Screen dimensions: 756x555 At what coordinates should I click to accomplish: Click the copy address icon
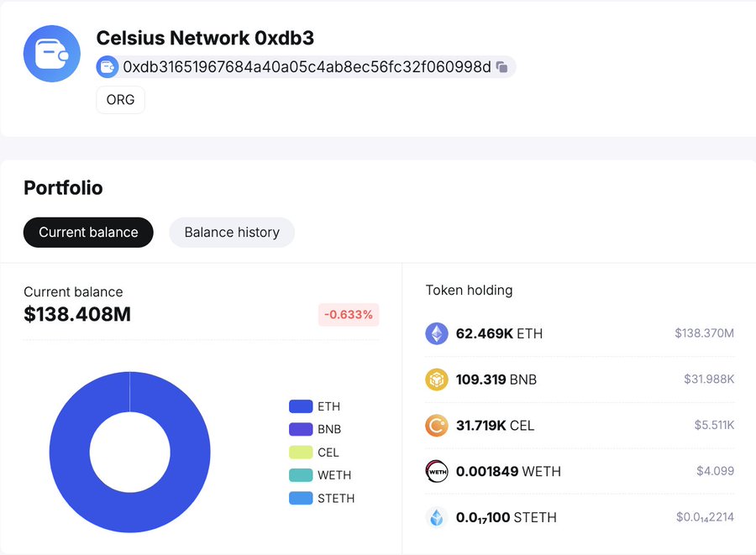click(x=501, y=67)
